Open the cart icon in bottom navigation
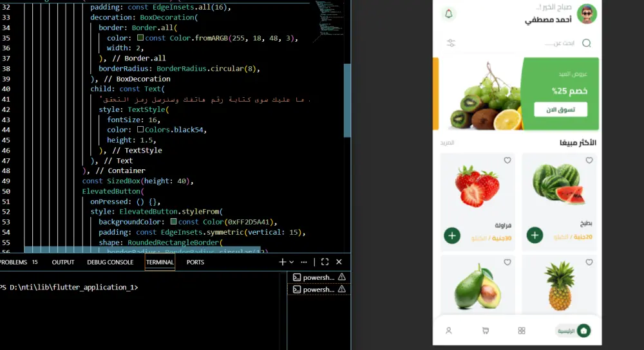 (486, 331)
